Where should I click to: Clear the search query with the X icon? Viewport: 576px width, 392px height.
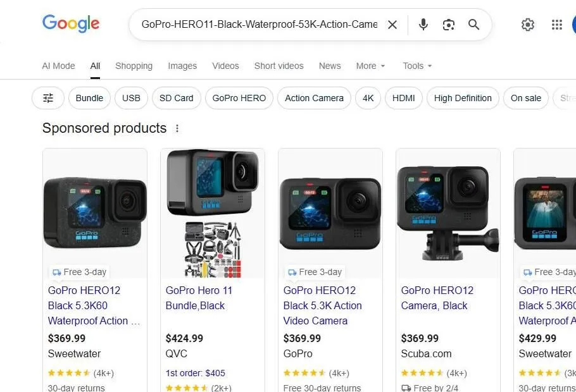(x=392, y=25)
